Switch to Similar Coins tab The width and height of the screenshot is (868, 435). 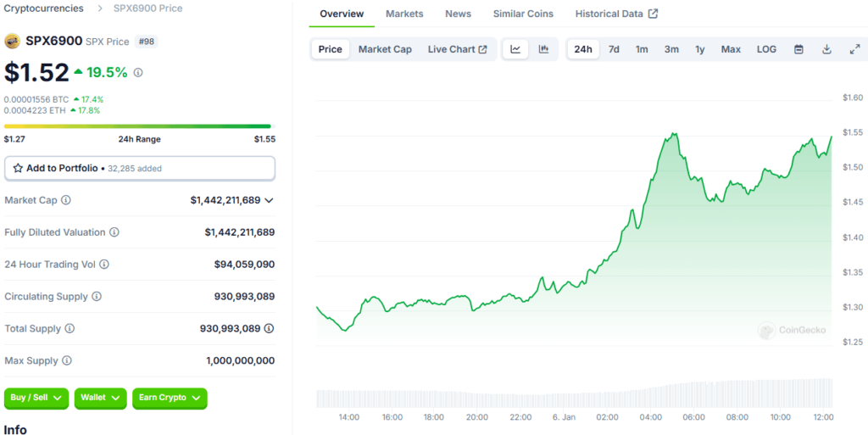523,14
